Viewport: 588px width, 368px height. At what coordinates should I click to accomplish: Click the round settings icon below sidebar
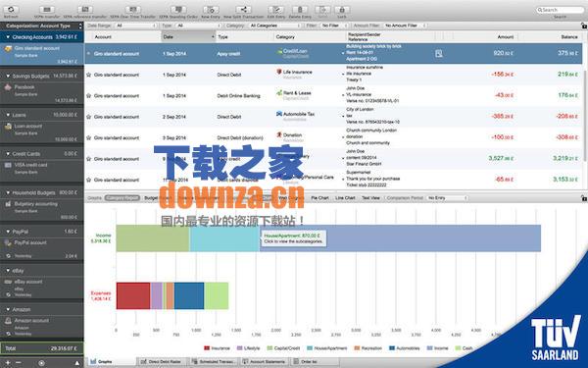click(41, 363)
